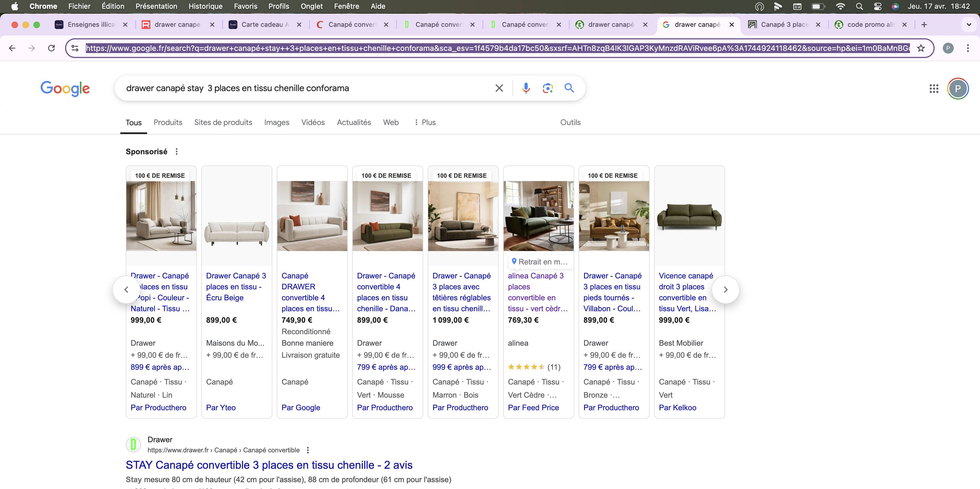This screenshot has width=980, height=489.
Task: Open site information icon in address bar
Action: (x=75, y=48)
